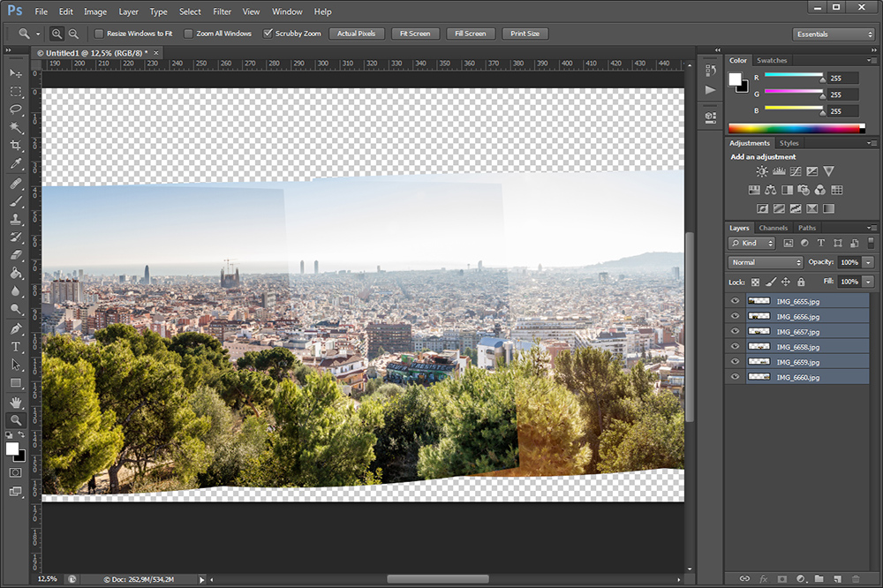This screenshot has height=588, width=883.
Task: Switch to the Channels tab
Action: coord(774,228)
